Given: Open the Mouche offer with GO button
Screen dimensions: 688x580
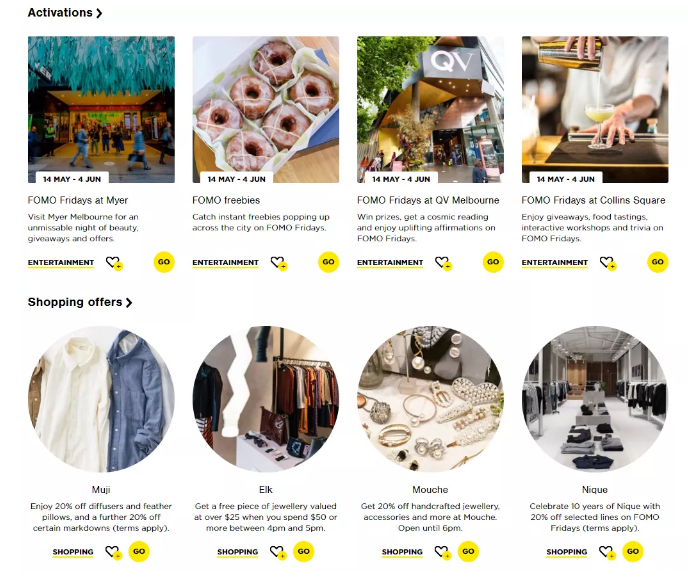Looking at the screenshot, I should [468, 551].
